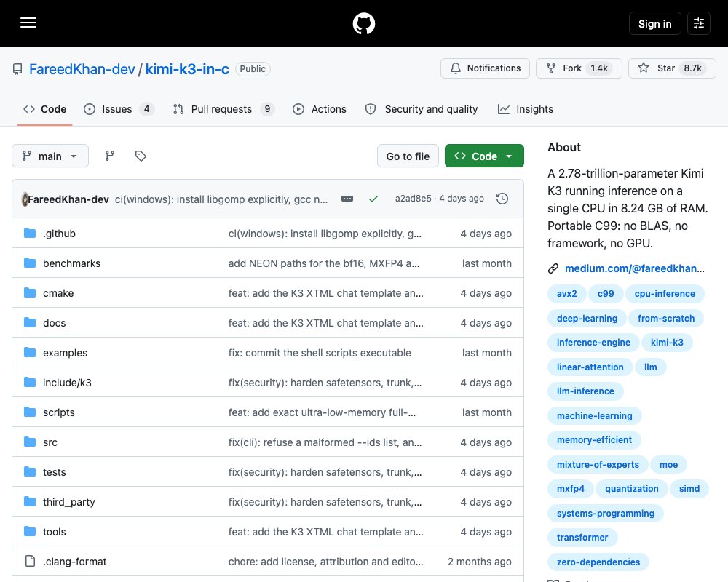This screenshot has height=582, width=728.
Task: Open the Insights tab
Action: (525, 109)
